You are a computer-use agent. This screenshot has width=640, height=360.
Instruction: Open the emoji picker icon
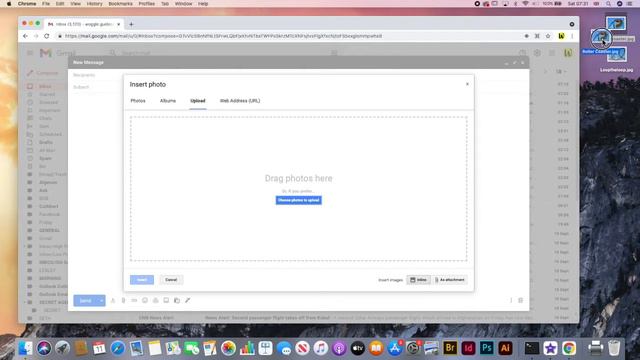pyautogui.click(x=145, y=300)
